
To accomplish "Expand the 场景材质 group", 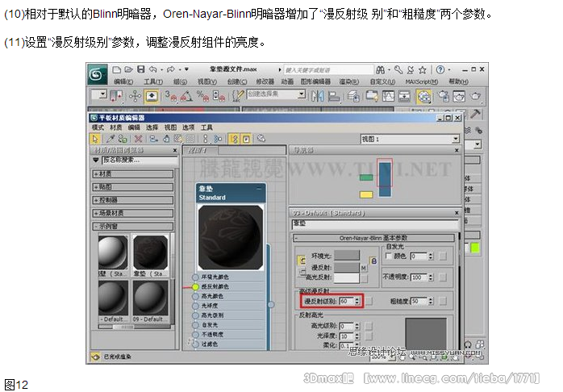I will pos(133,213).
